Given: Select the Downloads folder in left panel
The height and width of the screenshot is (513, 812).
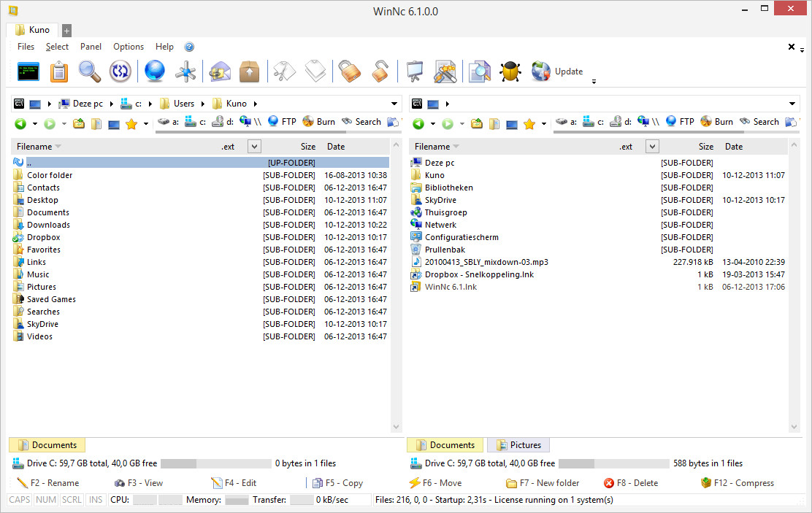Looking at the screenshot, I should (48, 225).
